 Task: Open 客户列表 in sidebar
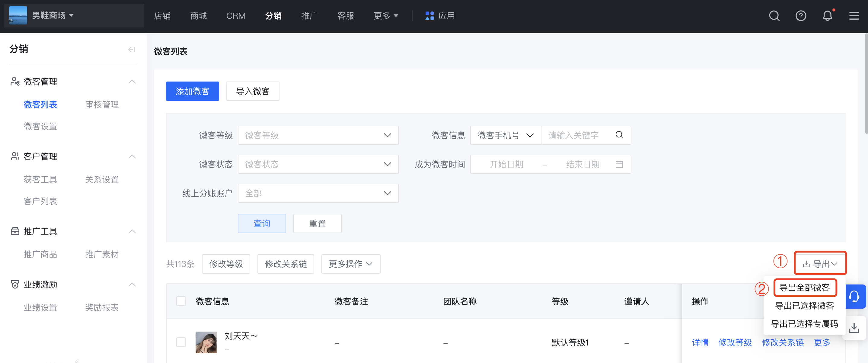(40, 201)
